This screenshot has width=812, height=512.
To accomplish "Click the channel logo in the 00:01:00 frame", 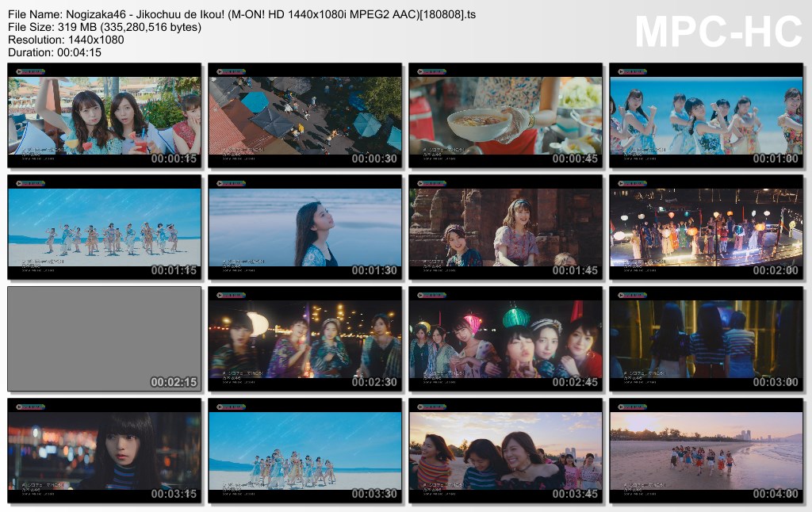I will point(632,71).
